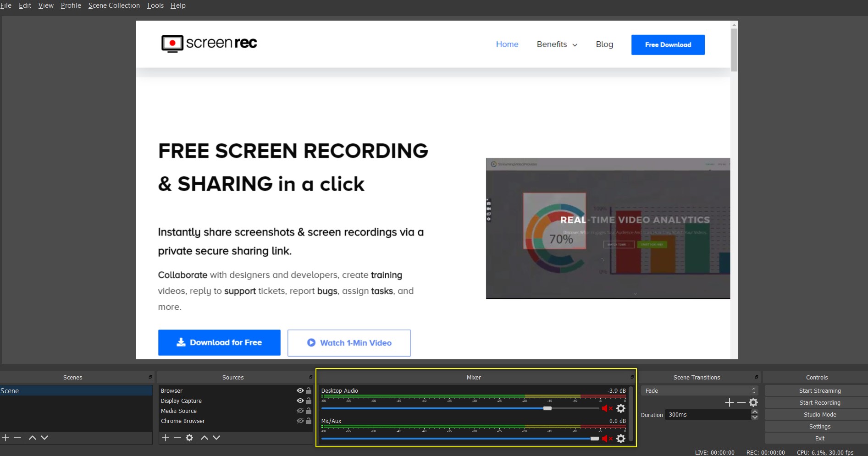Add a new source with plus icon
This screenshot has height=456, width=868.
[166, 438]
